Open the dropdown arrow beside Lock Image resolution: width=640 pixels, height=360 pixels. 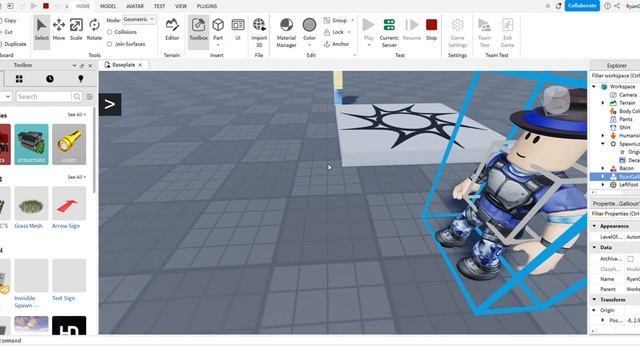(x=349, y=32)
